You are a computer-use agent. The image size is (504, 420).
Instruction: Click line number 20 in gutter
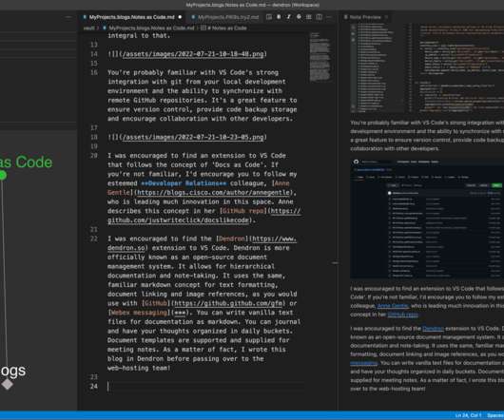click(x=94, y=156)
